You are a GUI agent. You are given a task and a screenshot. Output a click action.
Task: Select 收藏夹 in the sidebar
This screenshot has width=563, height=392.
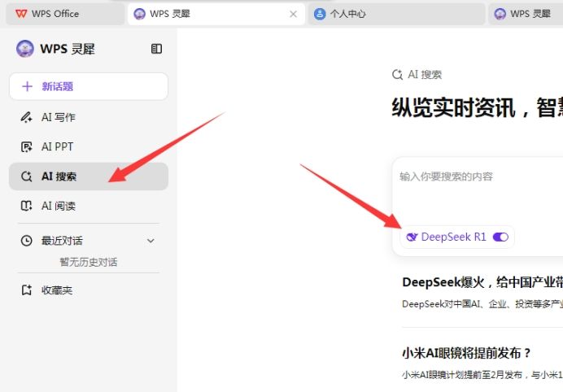pyautogui.click(x=57, y=290)
